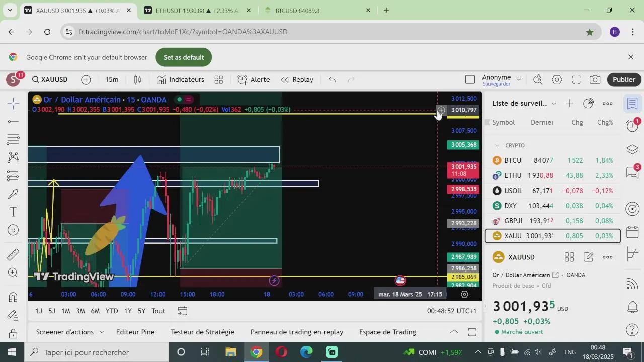Collapse the CRYPTO watchlist section
The height and width of the screenshot is (362, 644).
tap(497, 145)
